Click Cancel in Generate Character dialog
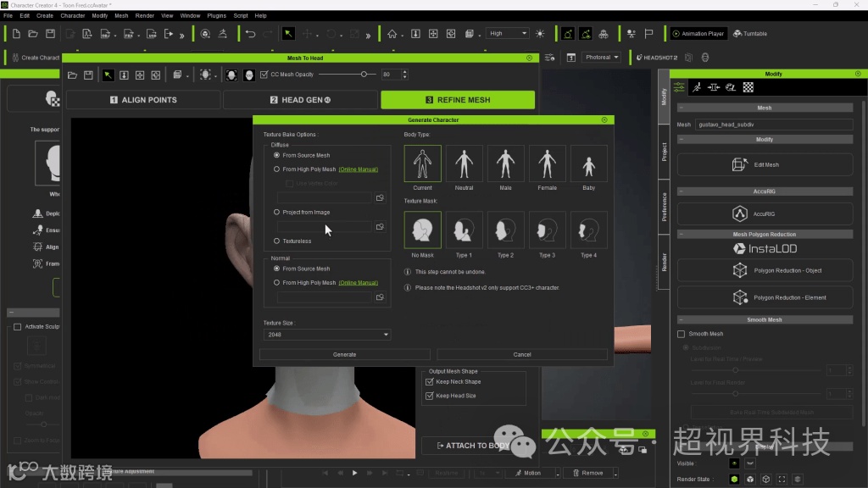Screen dimensions: 868x488 click(x=522, y=355)
